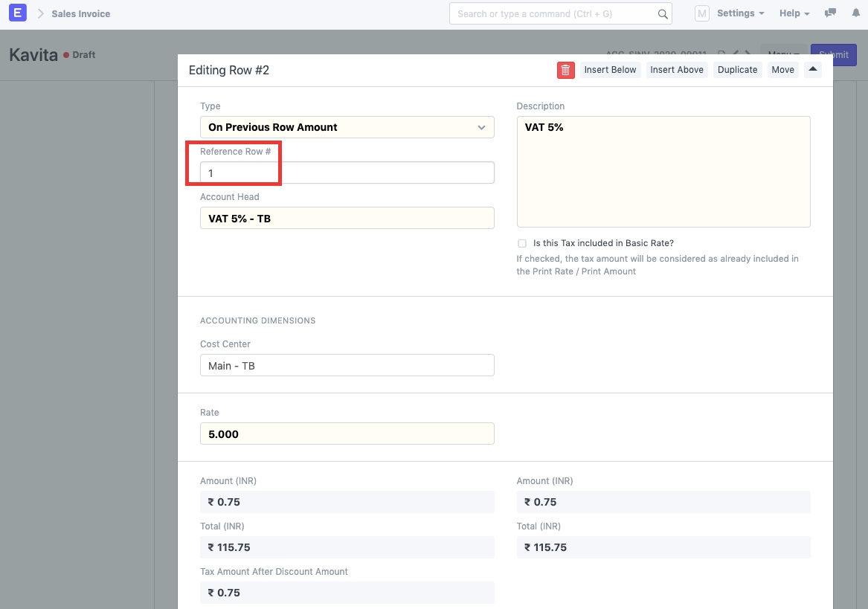This screenshot has width=868, height=609.
Task: Collapse row editor with up arrow
Action: 813,70
